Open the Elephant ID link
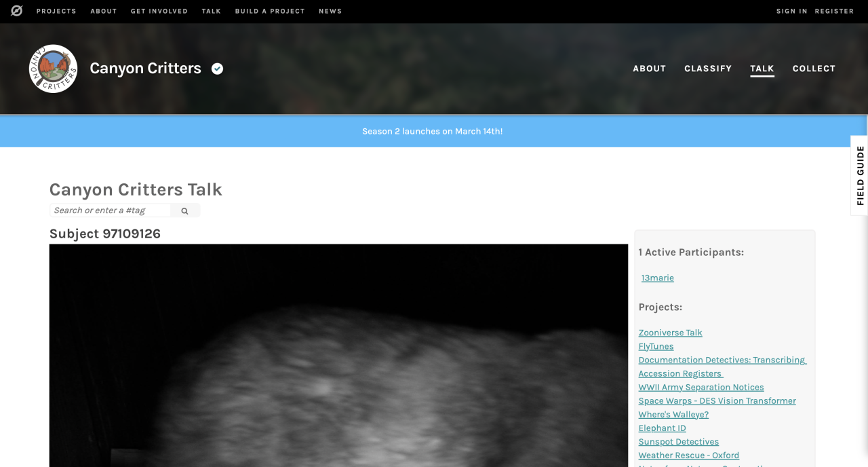This screenshot has width=868, height=467. click(x=663, y=428)
